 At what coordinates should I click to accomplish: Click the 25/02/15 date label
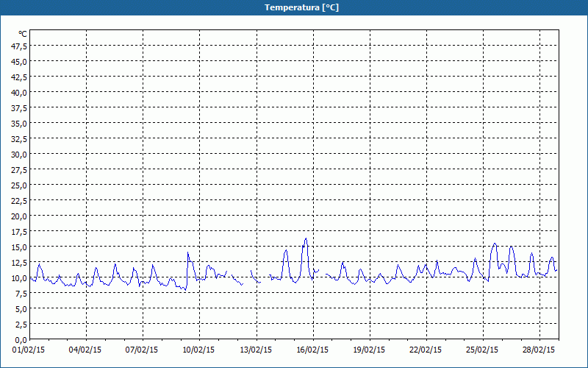pos(482,350)
